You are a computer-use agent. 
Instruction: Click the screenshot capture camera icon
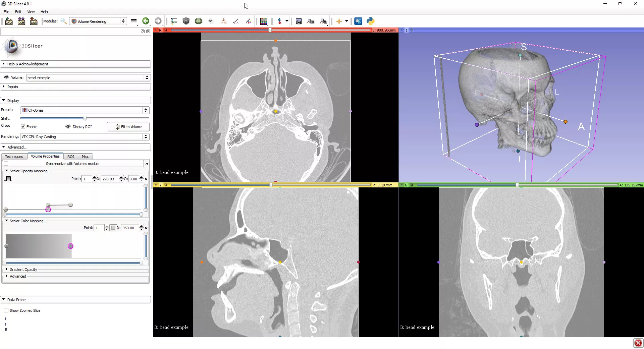pyautogui.click(x=299, y=21)
